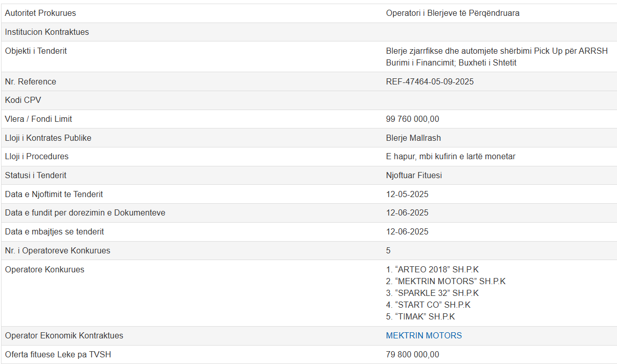Click the tender announcement date 12-05-2025

coord(407,195)
